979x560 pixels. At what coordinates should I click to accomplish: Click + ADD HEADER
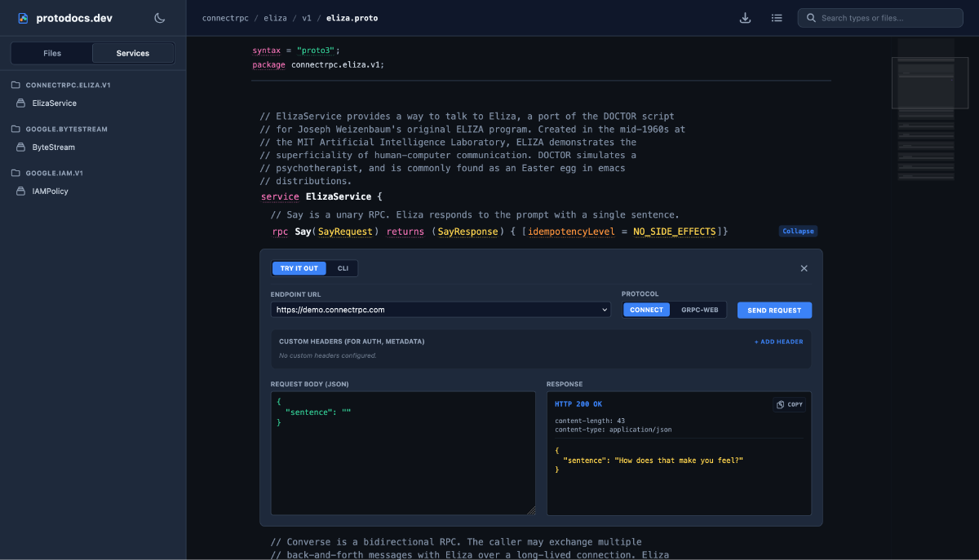779,342
